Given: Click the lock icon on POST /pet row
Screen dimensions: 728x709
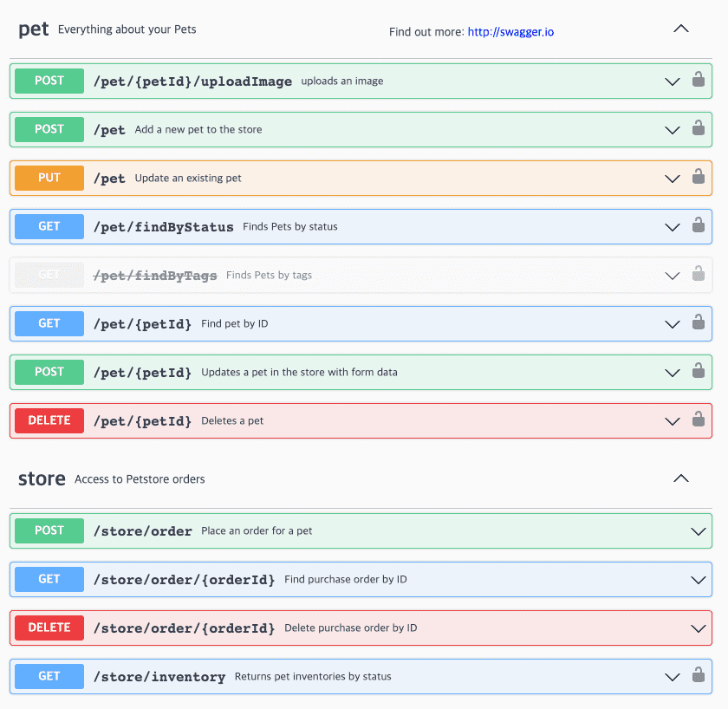Looking at the screenshot, I should coord(698,129).
